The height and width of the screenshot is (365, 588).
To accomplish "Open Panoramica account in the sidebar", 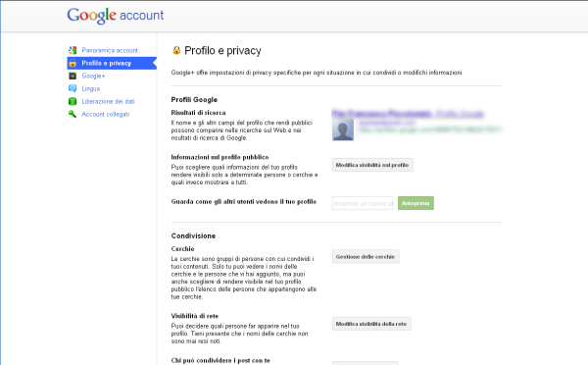I will [x=110, y=50].
